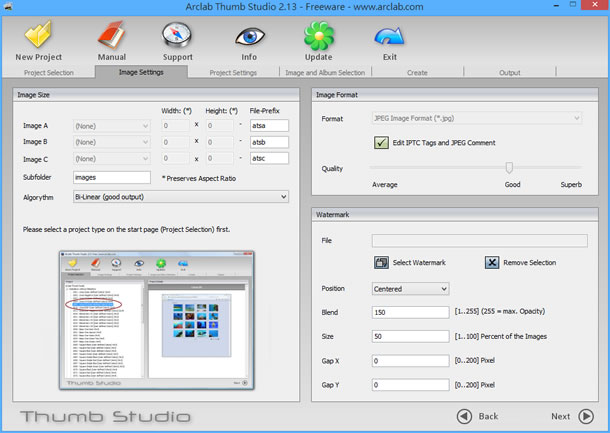Click the Update flower icon
Screen dimensions: 610x433
(x=319, y=36)
